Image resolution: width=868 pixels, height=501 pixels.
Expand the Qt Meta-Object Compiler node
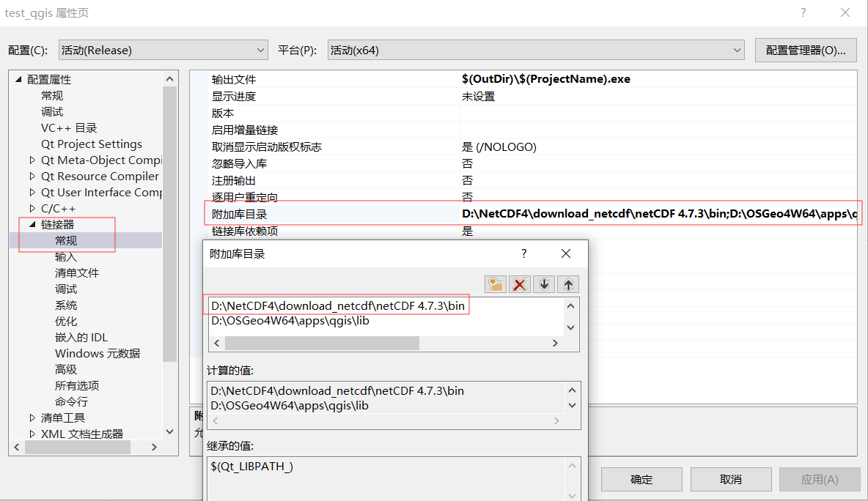coord(32,160)
